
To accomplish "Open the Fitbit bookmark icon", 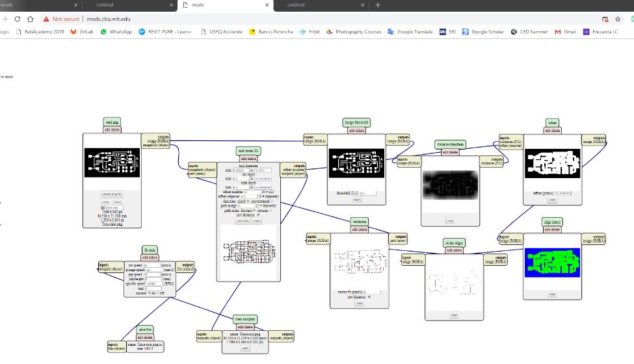I will click(302, 31).
